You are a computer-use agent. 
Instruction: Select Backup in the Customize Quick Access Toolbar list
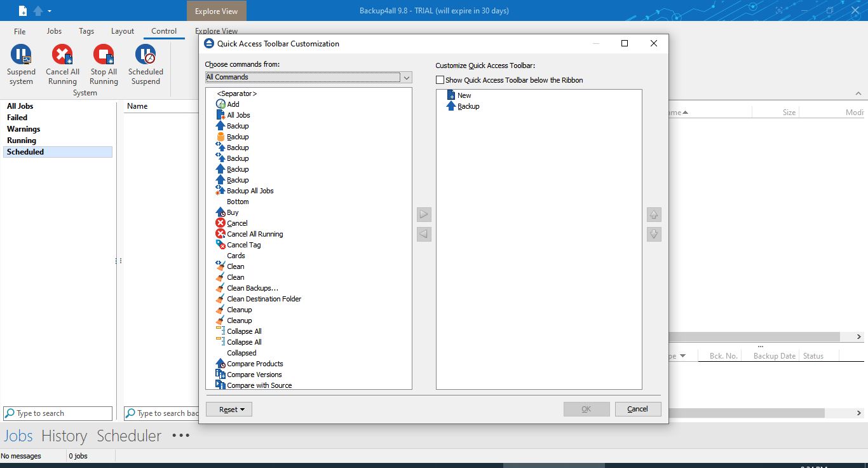pyautogui.click(x=463, y=106)
